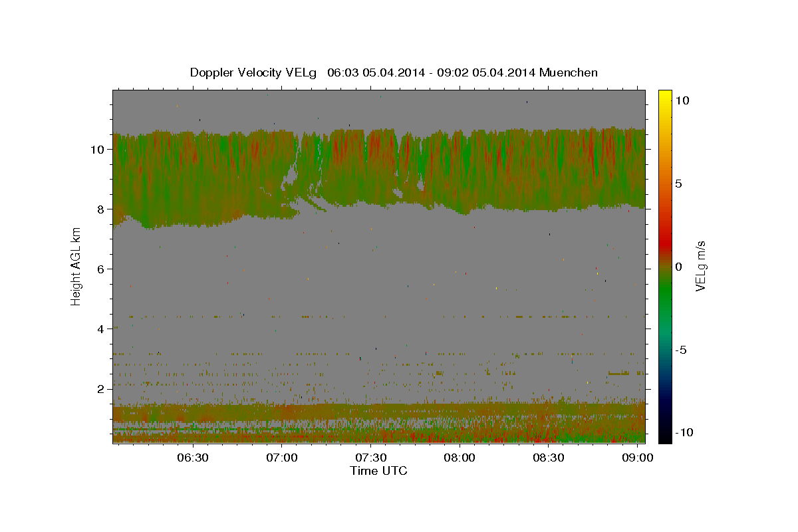
Task: Click the height tick label 10
Action: pos(98,150)
